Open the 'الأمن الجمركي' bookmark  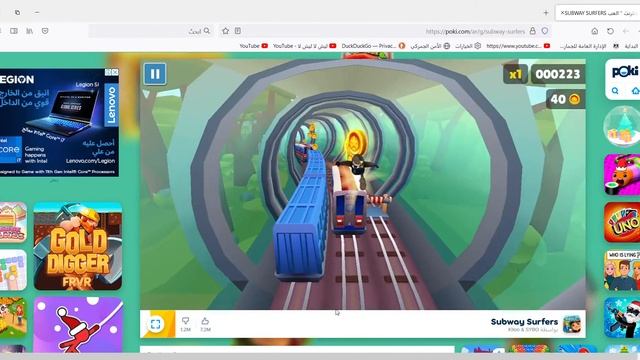[430, 46]
